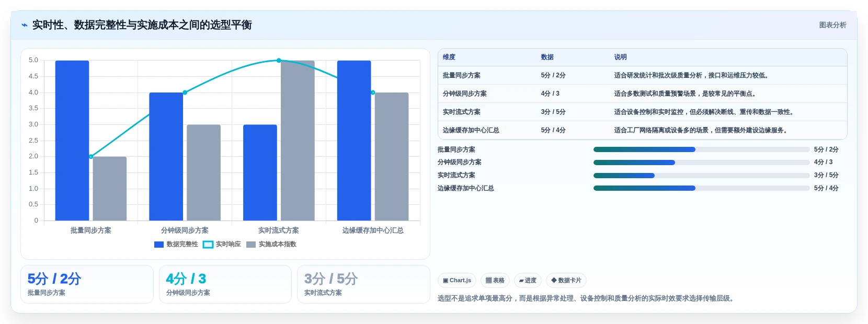
Task: Toggle the 实施成本指数 legend entry
Action: 271,244
